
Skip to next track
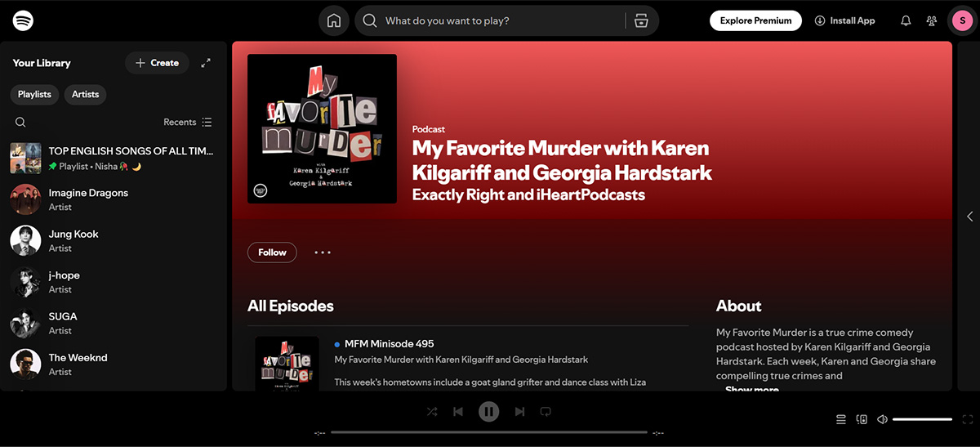519,411
